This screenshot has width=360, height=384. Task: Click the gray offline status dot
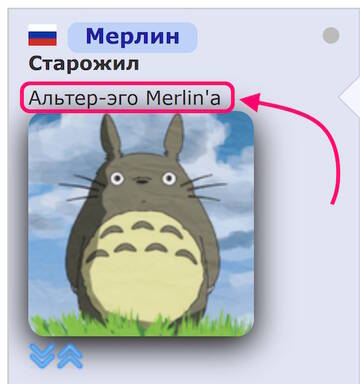click(331, 35)
